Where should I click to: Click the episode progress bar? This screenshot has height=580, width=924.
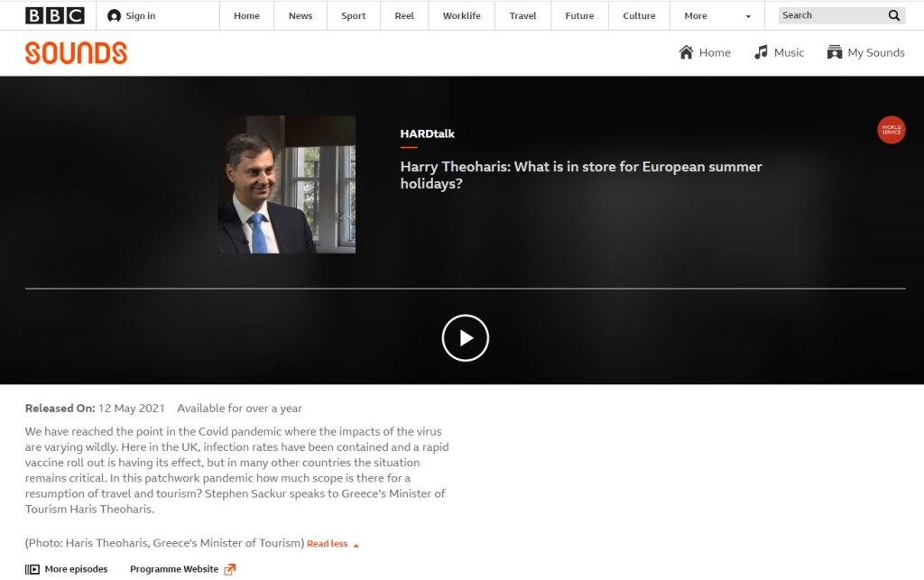[466, 289]
